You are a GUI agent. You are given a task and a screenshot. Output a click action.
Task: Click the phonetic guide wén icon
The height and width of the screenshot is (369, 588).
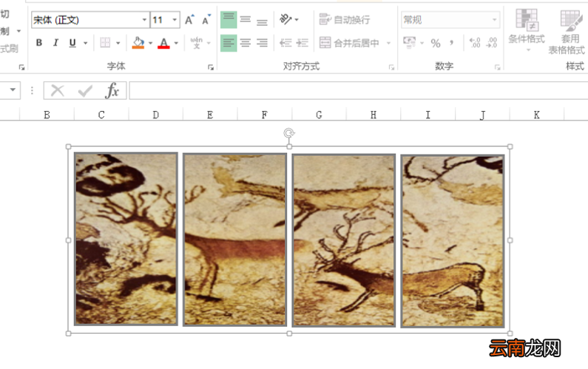tap(196, 43)
